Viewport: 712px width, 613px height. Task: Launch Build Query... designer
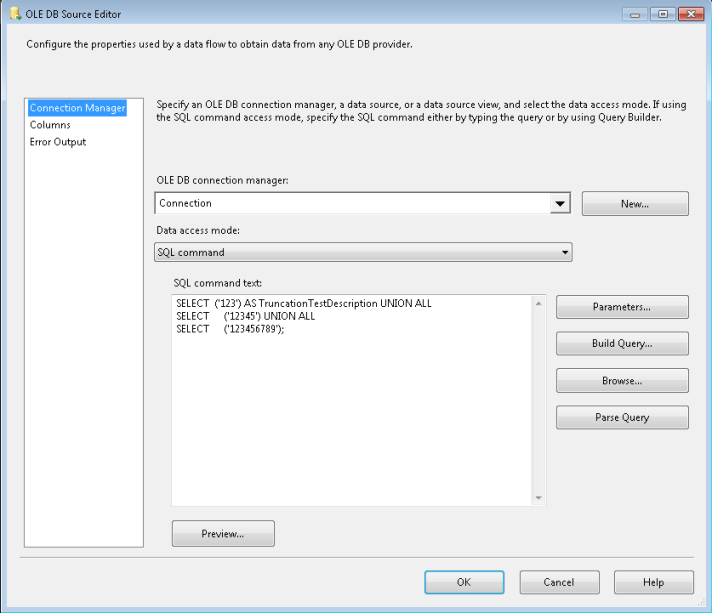pos(622,344)
